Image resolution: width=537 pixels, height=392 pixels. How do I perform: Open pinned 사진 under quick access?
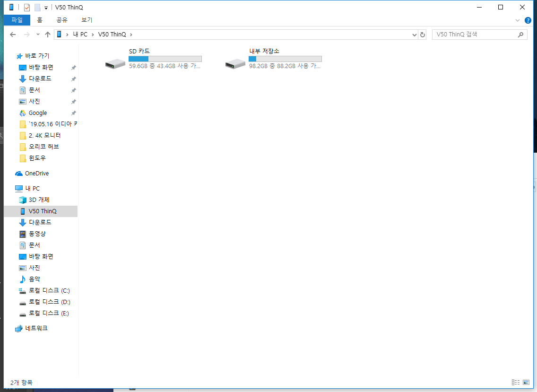tap(34, 101)
